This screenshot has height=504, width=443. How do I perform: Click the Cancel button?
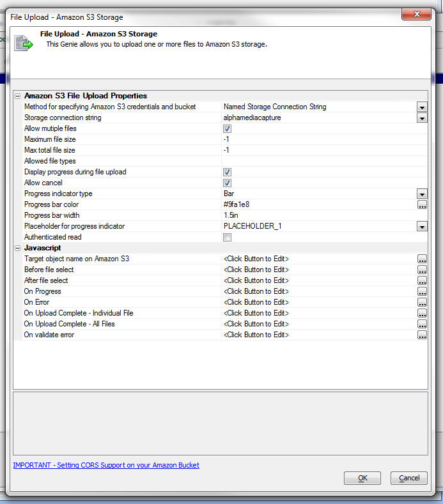coord(409,478)
